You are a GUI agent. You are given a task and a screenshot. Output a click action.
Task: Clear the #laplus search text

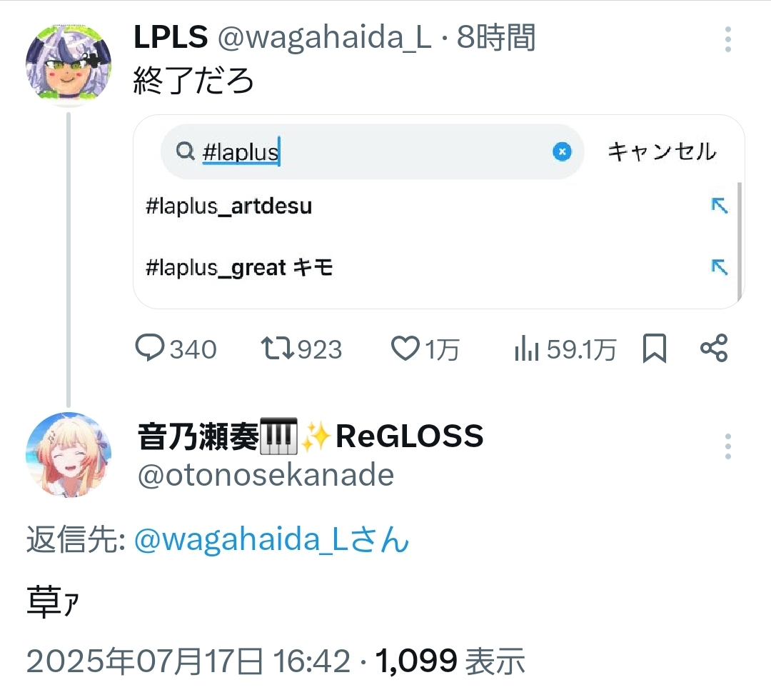click(562, 151)
